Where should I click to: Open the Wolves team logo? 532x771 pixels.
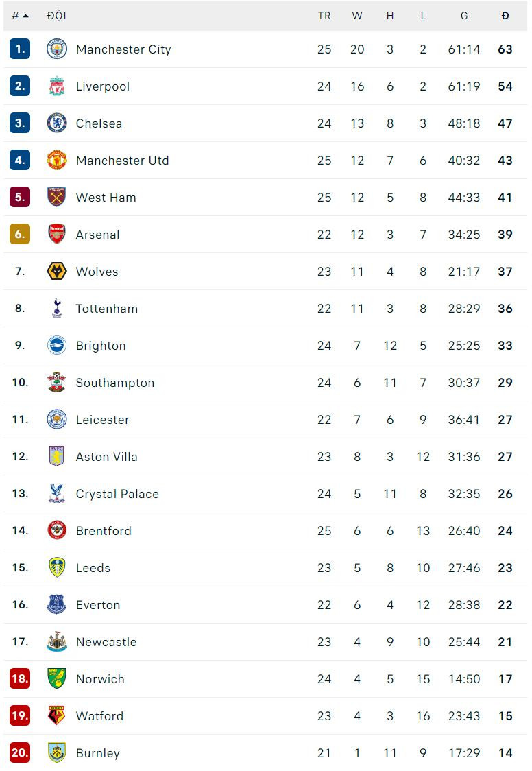[57, 272]
